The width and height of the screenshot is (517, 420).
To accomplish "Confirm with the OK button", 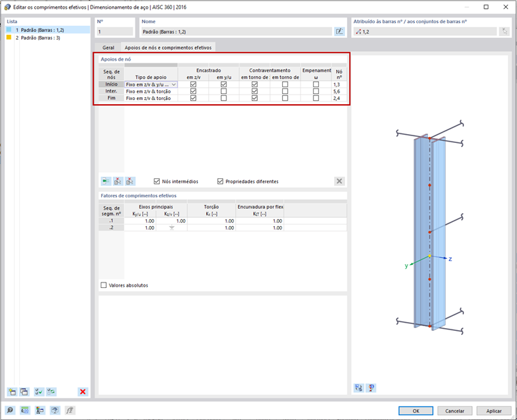I will 416,410.
